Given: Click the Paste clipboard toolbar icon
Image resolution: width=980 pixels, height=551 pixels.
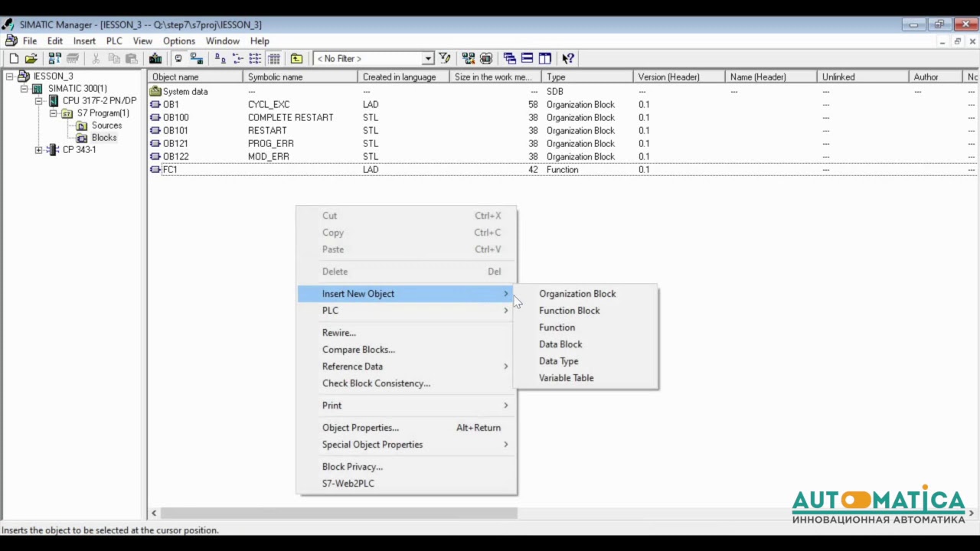Looking at the screenshot, I should (132, 58).
